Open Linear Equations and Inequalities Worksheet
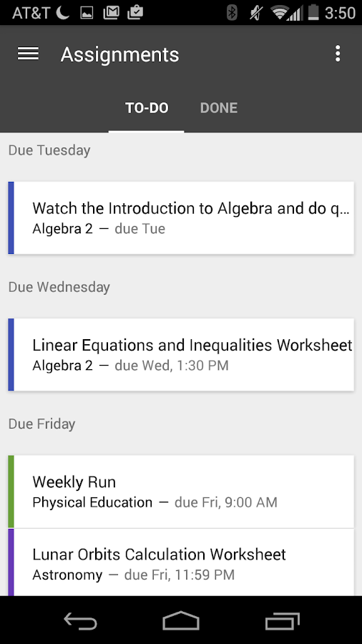This screenshot has height=644, width=362. click(x=181, y=354)
